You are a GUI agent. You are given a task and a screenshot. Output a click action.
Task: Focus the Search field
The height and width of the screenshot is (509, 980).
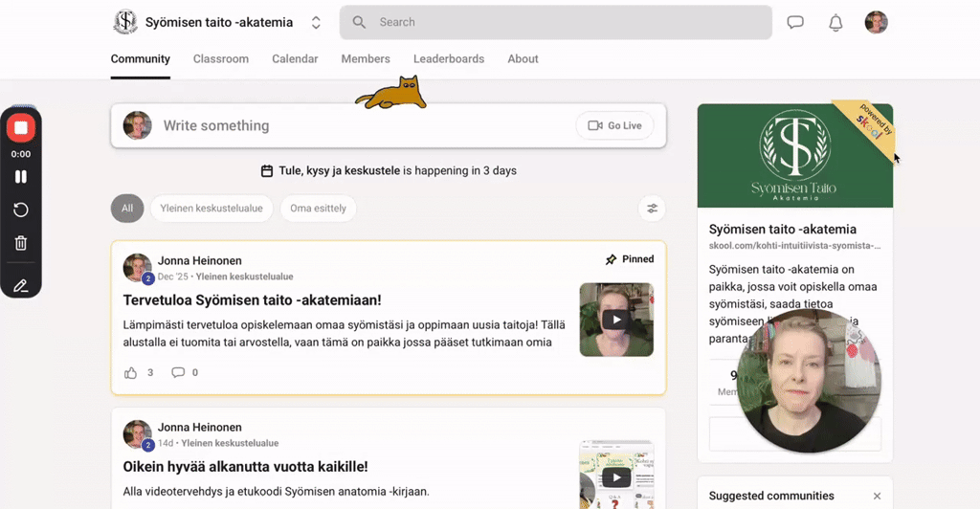click(x=556, y=22)
